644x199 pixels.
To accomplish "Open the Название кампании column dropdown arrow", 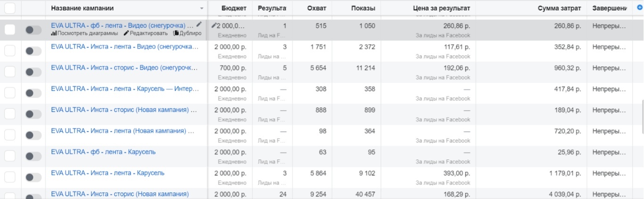I will (202, 8).
